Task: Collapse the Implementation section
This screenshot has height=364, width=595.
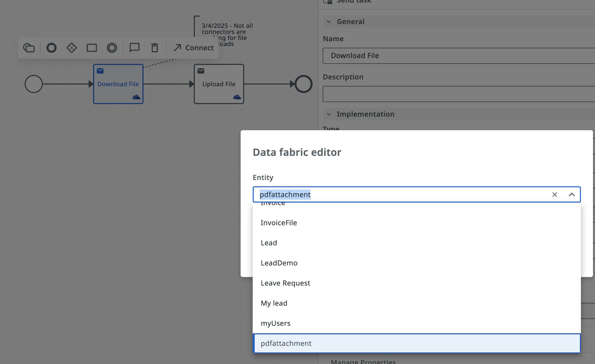Action: (329, 114)
